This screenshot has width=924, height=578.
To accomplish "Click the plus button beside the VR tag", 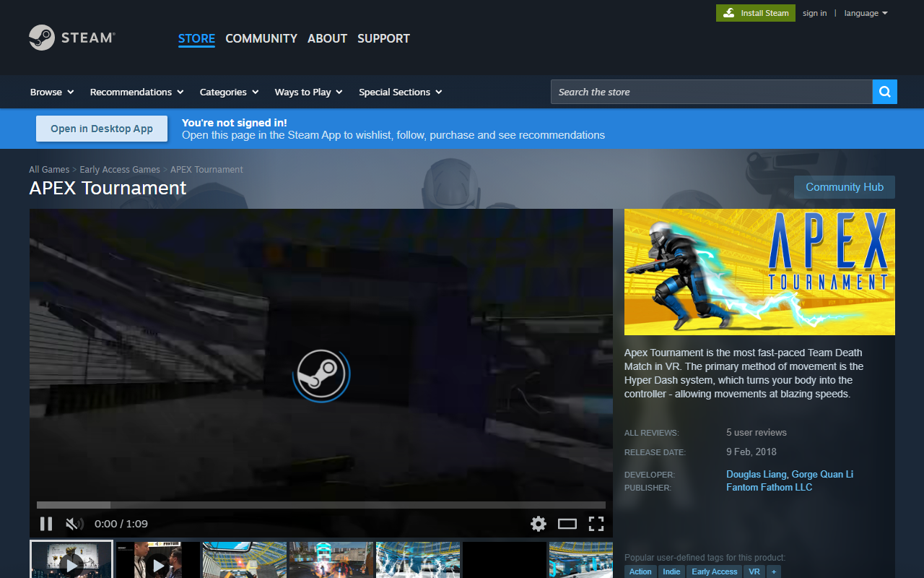I will [x=774, y=571].
